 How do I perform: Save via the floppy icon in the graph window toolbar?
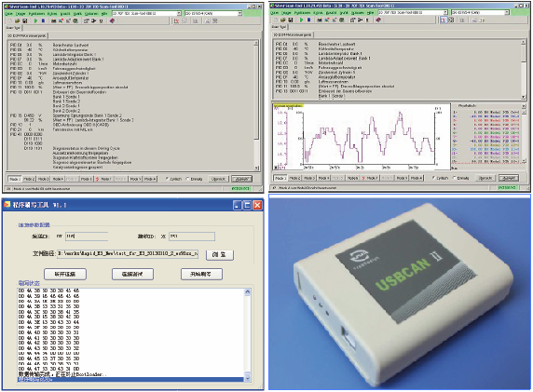click(291, 20)
